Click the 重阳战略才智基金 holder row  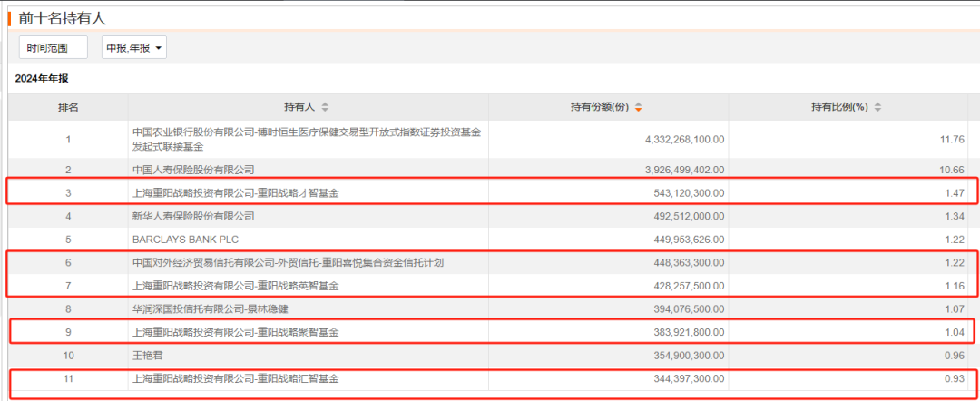236,192
